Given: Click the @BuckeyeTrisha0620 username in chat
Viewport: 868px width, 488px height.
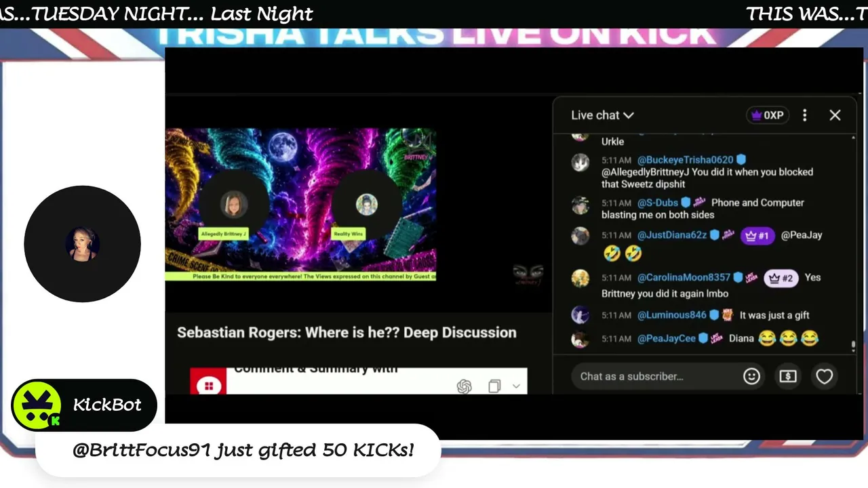Looking at the screenshot, I should click(685, 160).
